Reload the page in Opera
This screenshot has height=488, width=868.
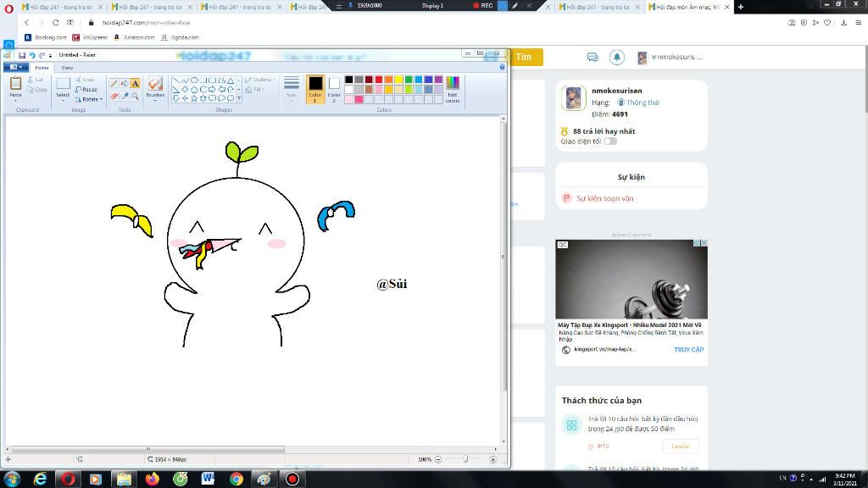point(55,23)
